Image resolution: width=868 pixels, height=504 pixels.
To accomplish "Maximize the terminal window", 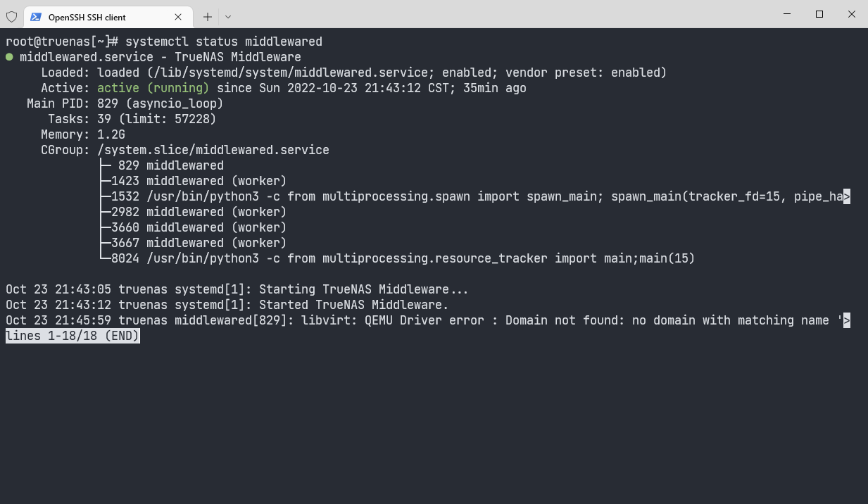I will tap(819, 14).
